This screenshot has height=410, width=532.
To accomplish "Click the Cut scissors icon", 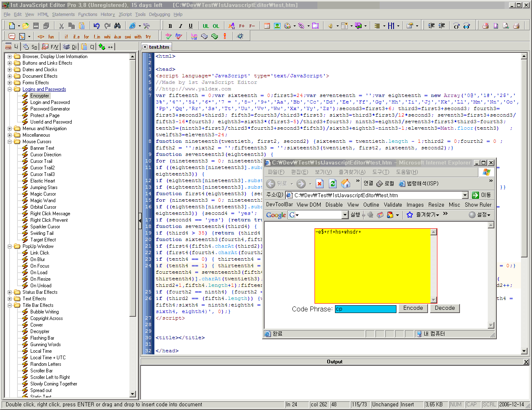I will 61,26.
